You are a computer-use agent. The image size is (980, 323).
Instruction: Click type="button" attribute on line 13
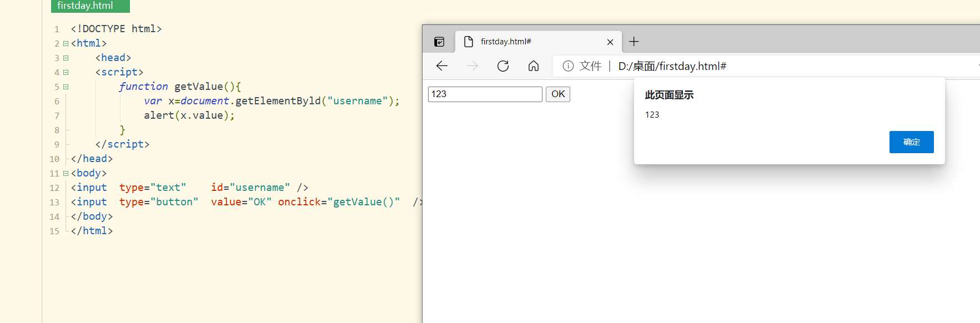(159, 202)
